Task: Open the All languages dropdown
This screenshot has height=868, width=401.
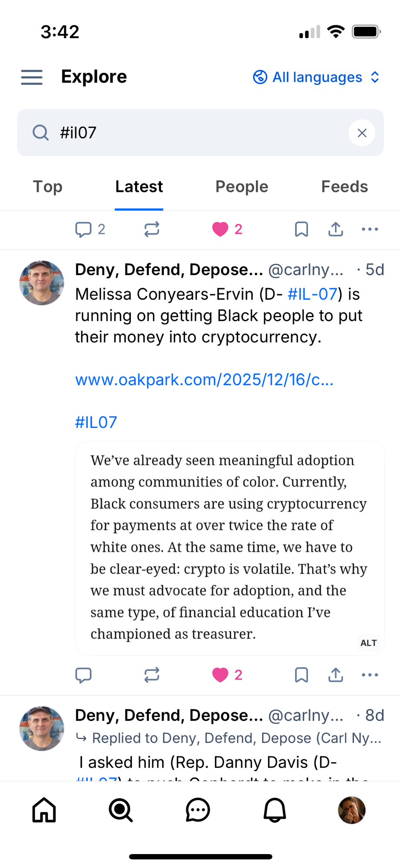Action: [x=316, y=77]
